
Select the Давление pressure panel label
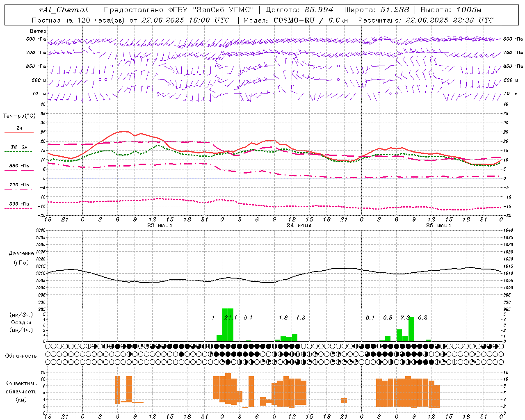(x=21, y=253)
